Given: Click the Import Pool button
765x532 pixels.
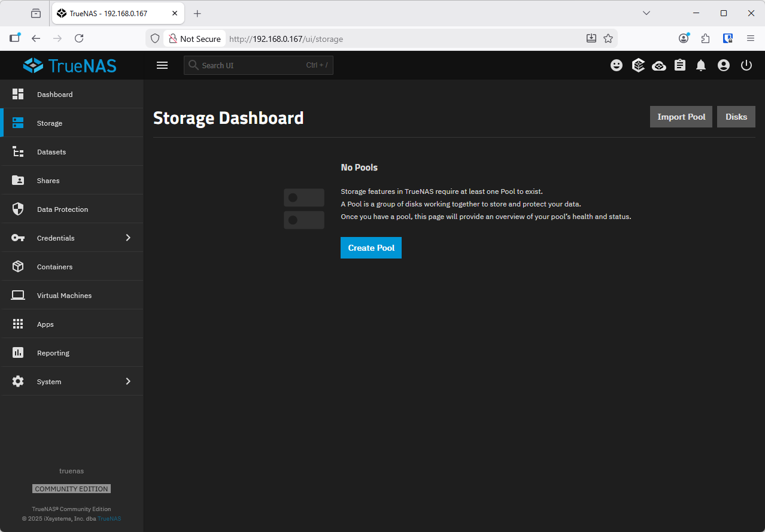Looking at the screenshot, I should point(681,117).
